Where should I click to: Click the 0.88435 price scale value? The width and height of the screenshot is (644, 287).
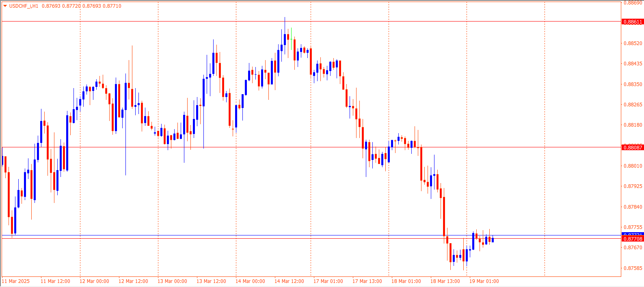(633, 64)
